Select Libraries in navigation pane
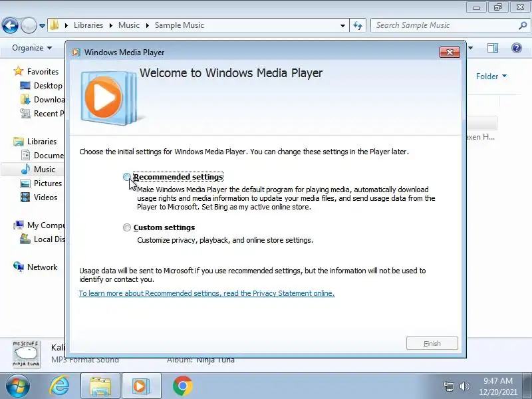 click(42, 141)
